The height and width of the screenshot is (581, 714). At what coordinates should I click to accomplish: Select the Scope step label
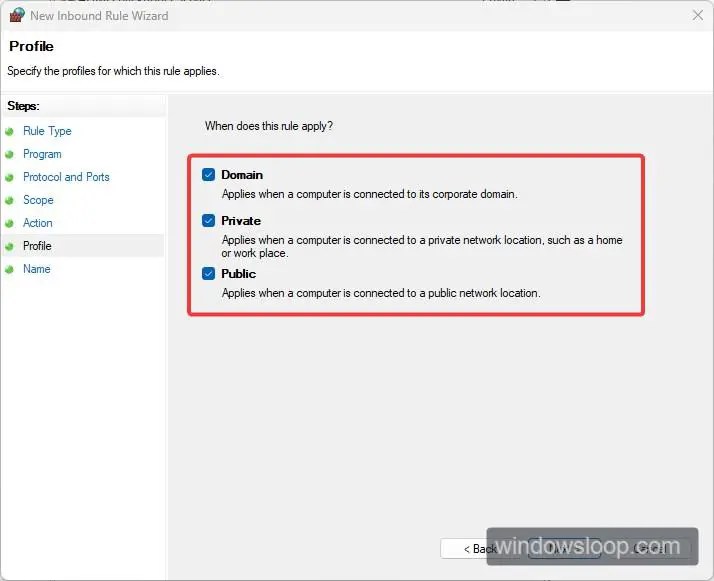coord(38,200)
